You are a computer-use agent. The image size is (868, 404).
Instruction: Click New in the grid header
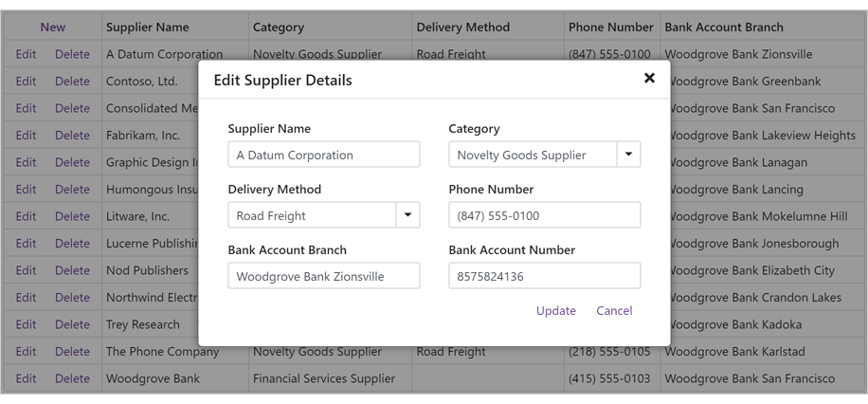(x=53, y=28)
